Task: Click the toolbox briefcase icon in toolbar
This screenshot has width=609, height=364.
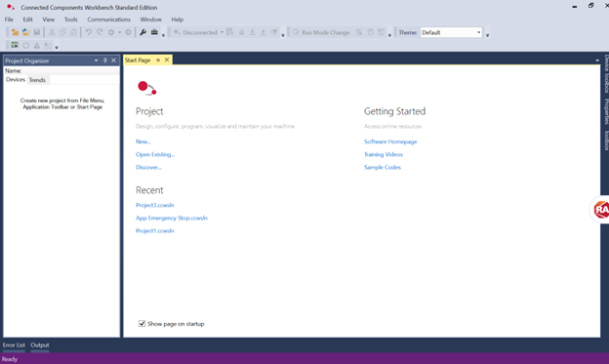Action: pyautogui.click(x=154, y=32)
